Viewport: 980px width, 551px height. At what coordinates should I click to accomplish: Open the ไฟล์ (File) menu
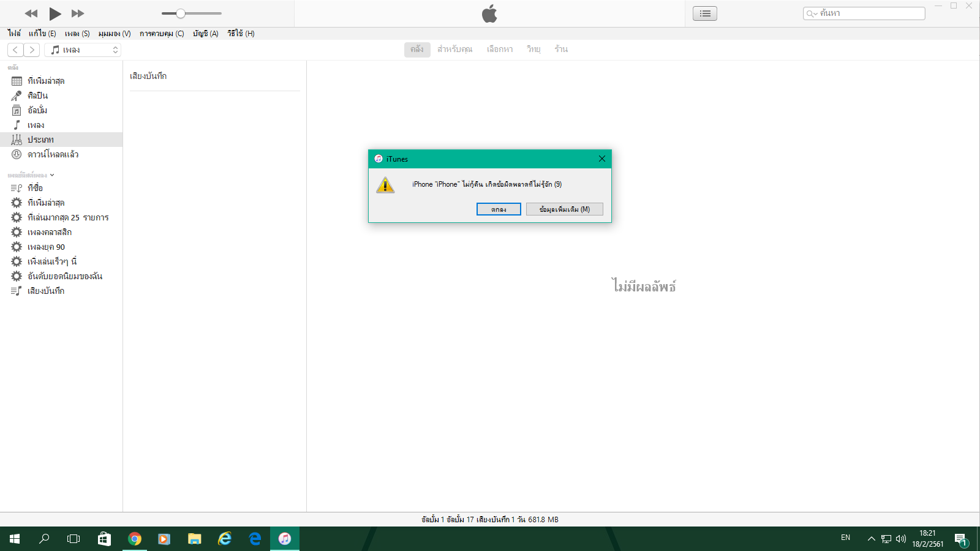[14, 34]
